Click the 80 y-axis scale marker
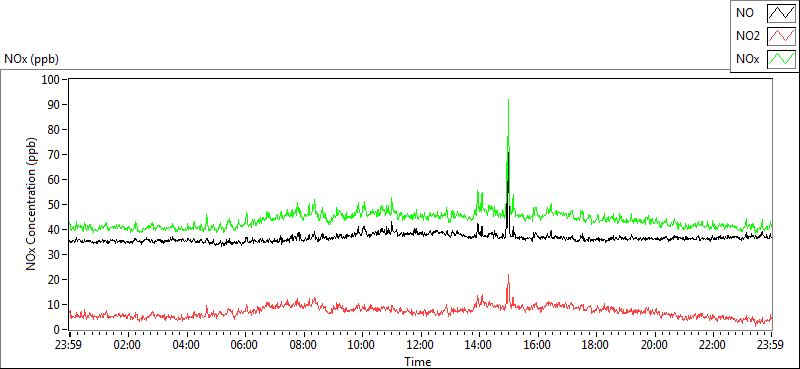Screen dimensions: 800x369 click(x=55, y=130)
